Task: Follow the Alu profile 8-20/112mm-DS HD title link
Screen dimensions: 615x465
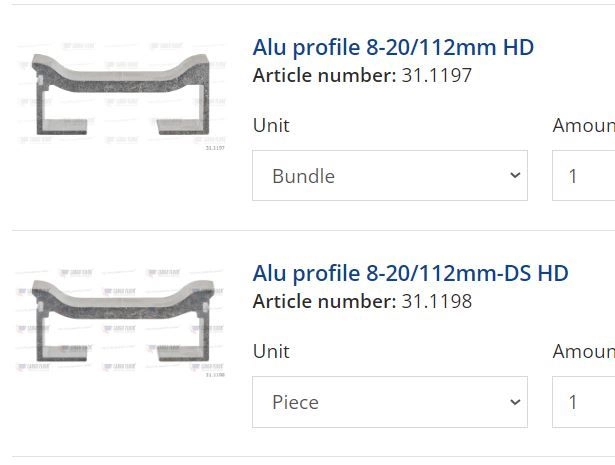Action: coord(410,273)
